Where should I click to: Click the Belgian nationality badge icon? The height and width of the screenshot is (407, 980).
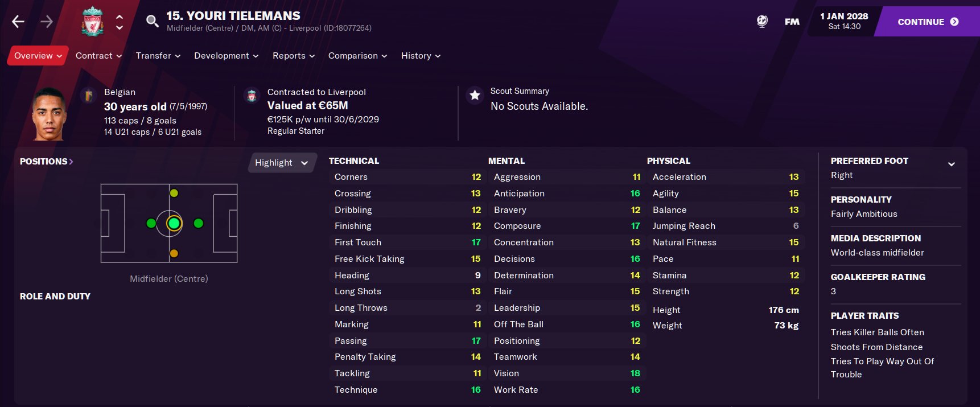click(x=90, y=94)
